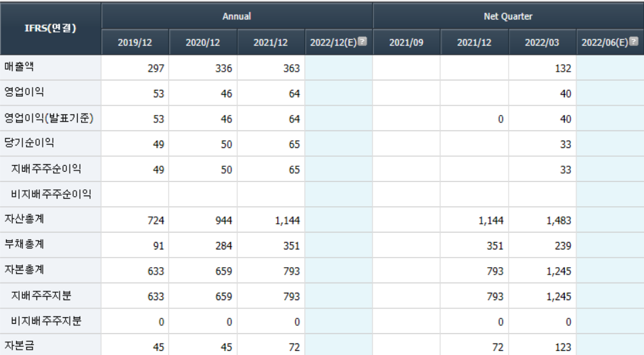Image resolution: width=644 pixels, height=355 pixels.
Task: Click 자본금 value 123 for 2022/03
Action: pos(563,347)
